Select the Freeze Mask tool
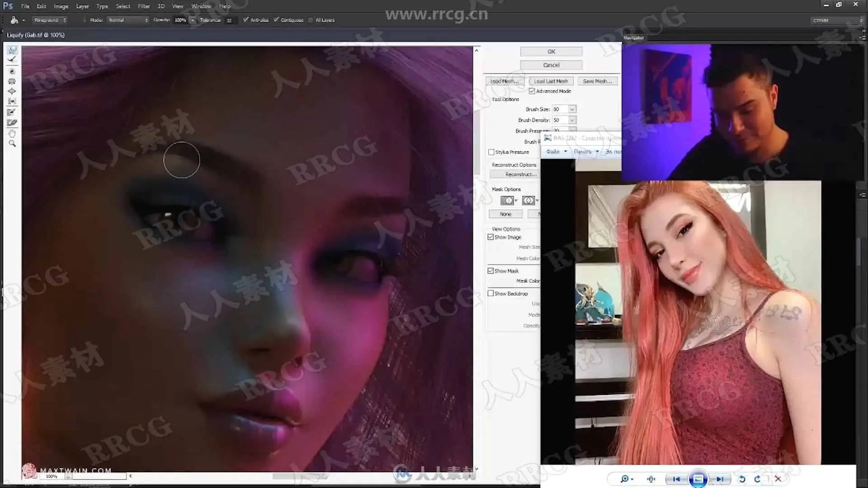Image resolution: width=868 pixels, height=488 pixels. tap(12, 113)
